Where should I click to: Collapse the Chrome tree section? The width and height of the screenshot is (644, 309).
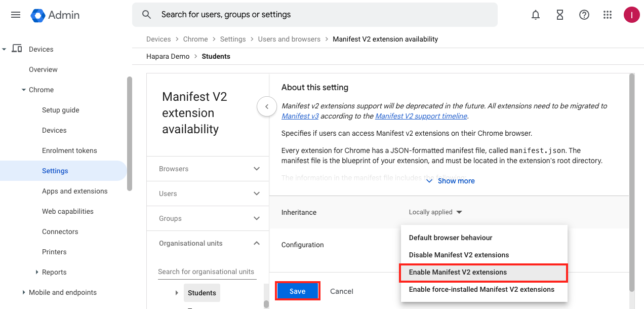point(24,90)
